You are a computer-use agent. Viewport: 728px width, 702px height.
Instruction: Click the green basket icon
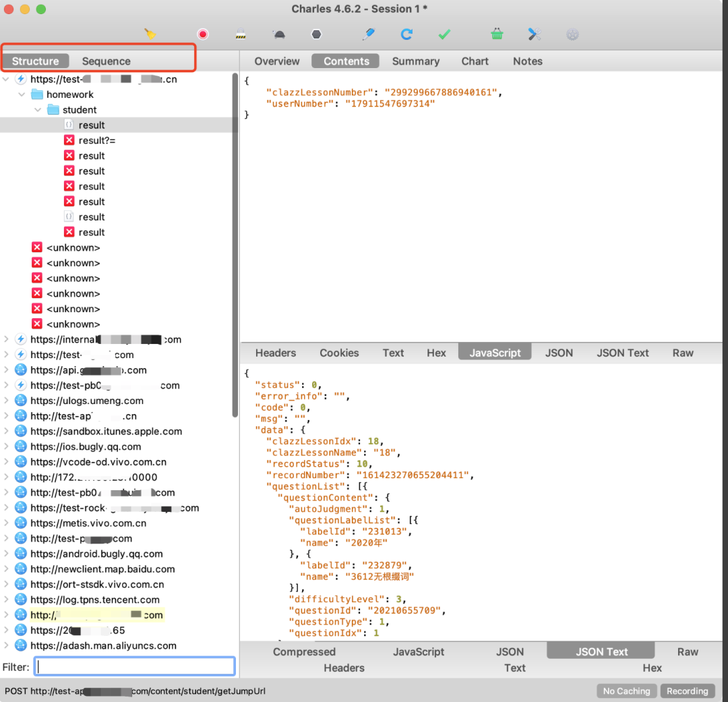pyautogui.click(x=497, y=34)
